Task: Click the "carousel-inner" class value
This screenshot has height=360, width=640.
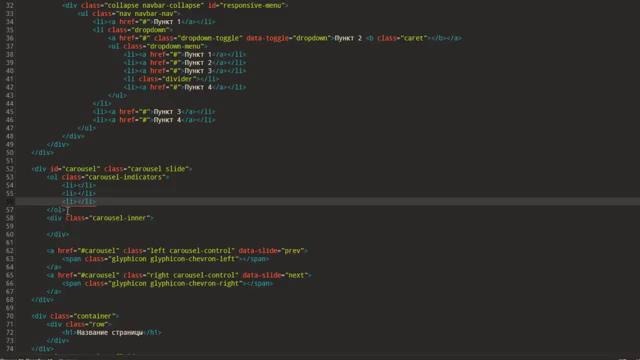Action: [120, 218]
